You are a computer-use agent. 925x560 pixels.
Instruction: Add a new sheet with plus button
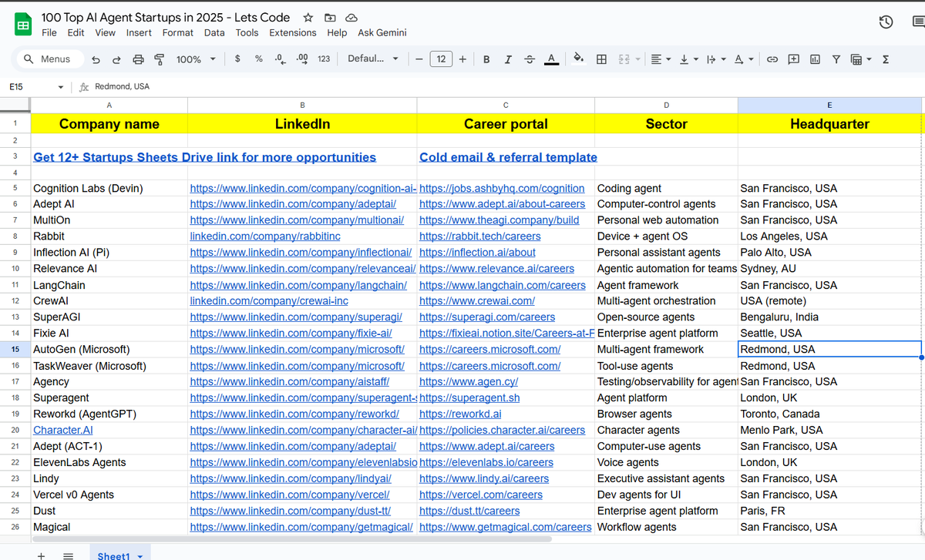click(41, 555)
